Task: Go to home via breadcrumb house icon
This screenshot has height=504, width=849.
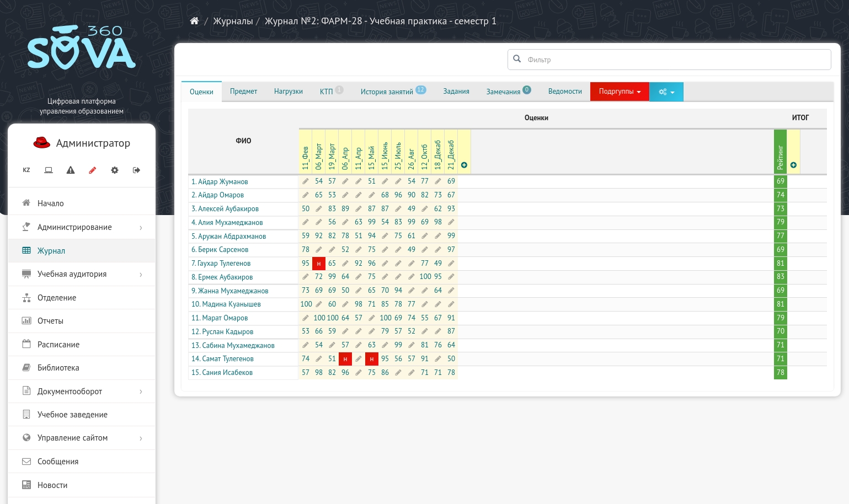Action: click(x=194, y=21)
